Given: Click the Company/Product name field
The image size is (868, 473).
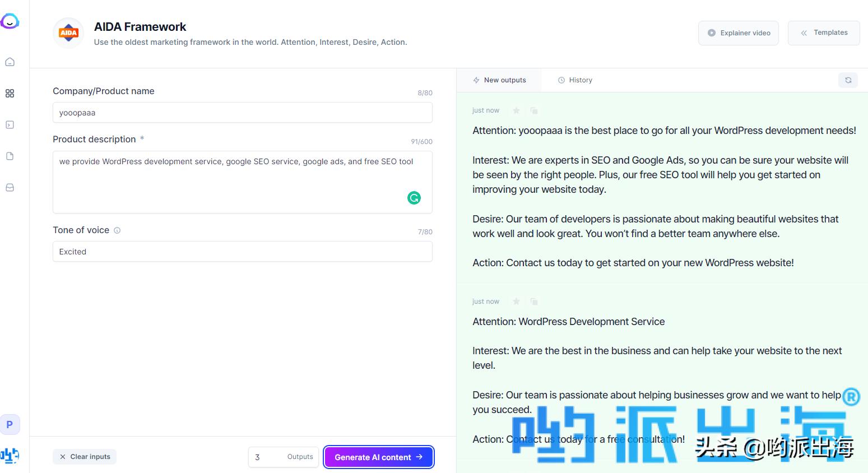Looking at the screenshot, I should 242,113.
